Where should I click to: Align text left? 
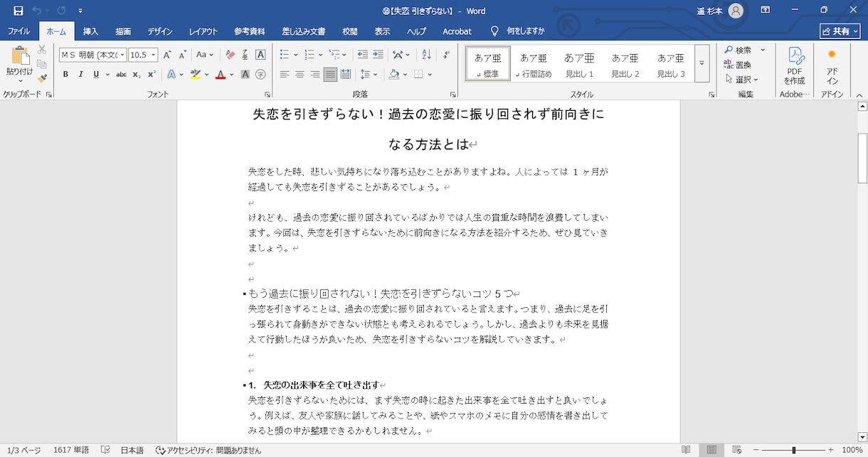pyautogui.click(x=285, y=74)
